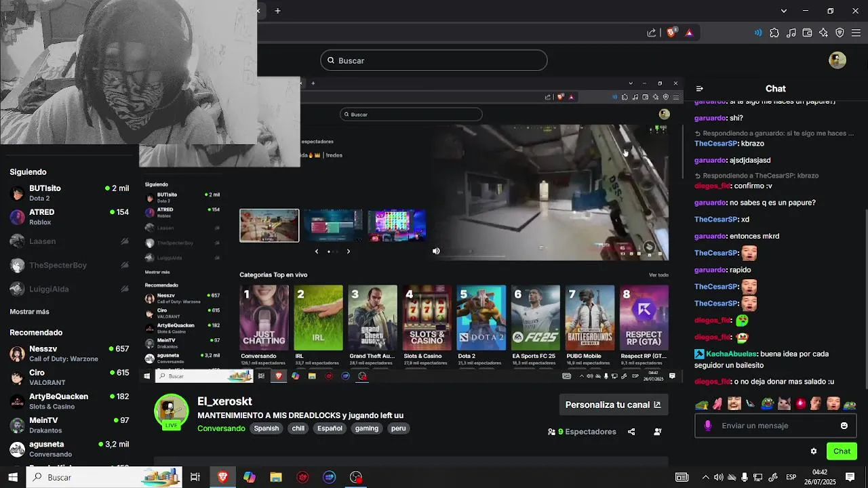Click the main Buscar search bar
Viewport: 868px width, 488px height.
(433, 60)
